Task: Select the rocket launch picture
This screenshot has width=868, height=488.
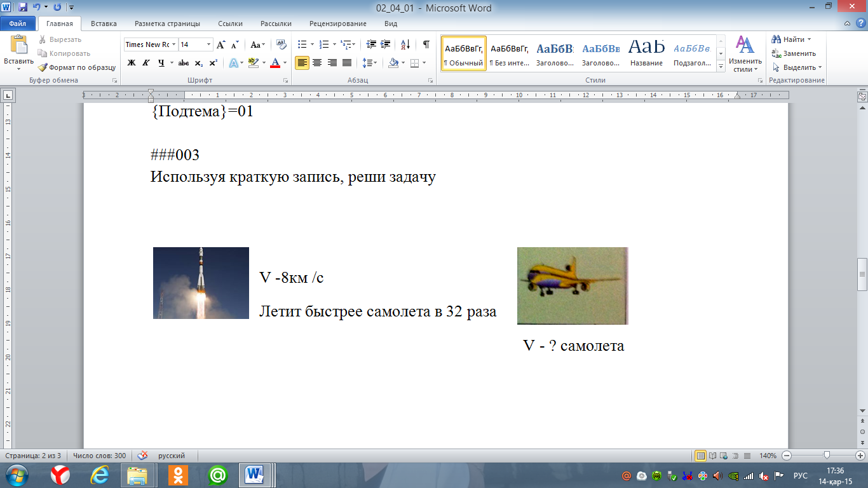Action: (x=201, y=283)
